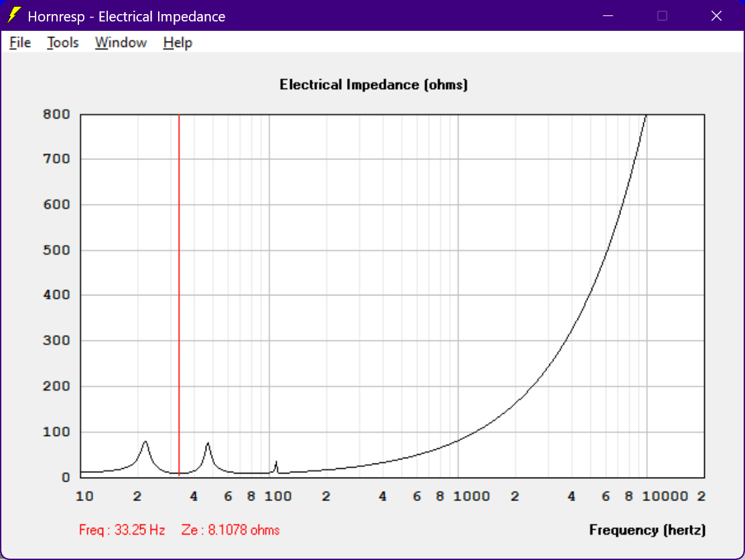Viewport: 745px width, 560px height.
Task: Click the chart title 'Electrical Impedance (ohms)'
Action: pyautogui.click(x=373, y=84)
